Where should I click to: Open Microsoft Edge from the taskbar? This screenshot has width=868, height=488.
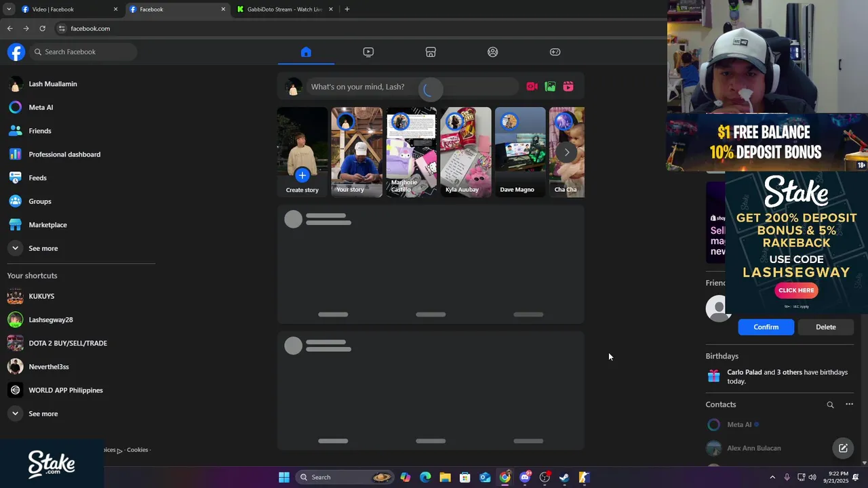click(x=425, y=477)
